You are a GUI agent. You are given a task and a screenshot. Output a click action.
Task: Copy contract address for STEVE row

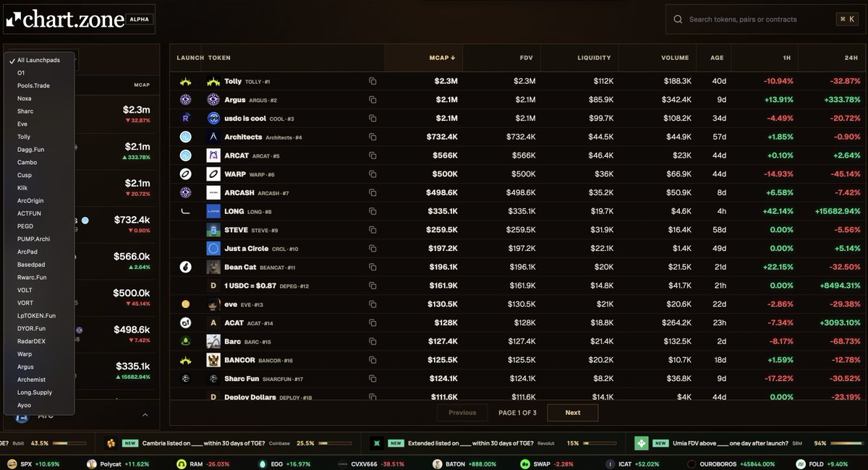coord(373,230)
